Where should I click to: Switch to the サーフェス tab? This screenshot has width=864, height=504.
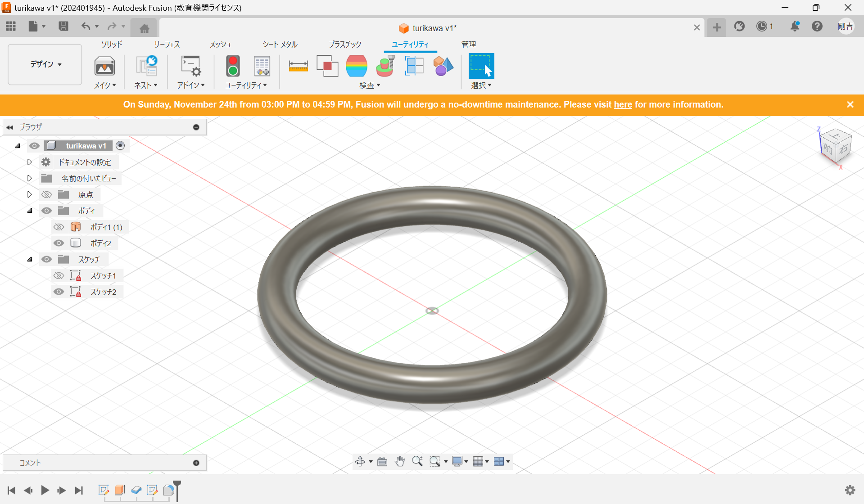pos(167,44)
